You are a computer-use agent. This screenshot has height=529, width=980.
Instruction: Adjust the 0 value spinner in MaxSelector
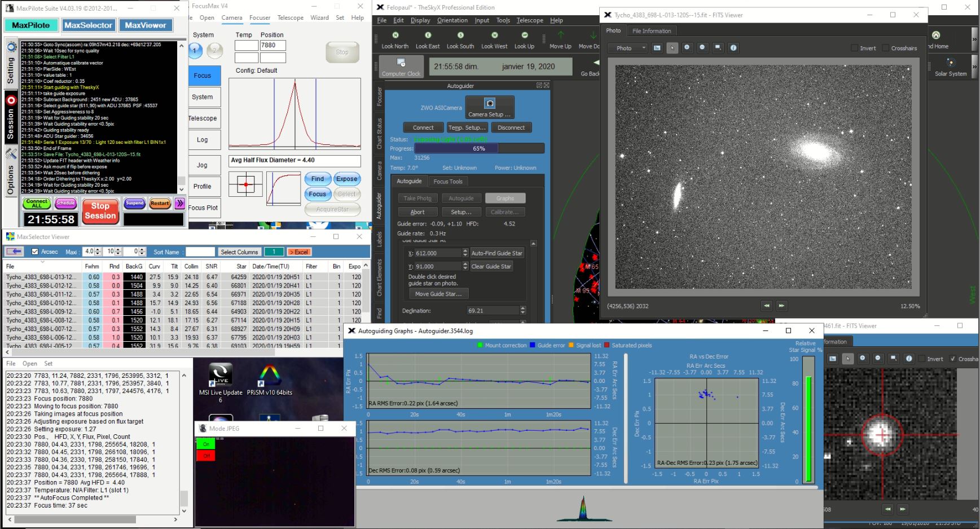(x=142, y=252)
